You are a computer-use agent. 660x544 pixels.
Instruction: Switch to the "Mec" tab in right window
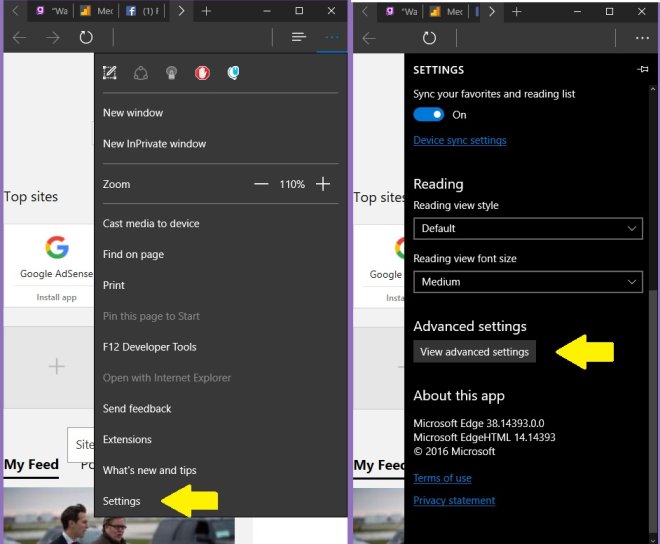[x=447, y=12]
